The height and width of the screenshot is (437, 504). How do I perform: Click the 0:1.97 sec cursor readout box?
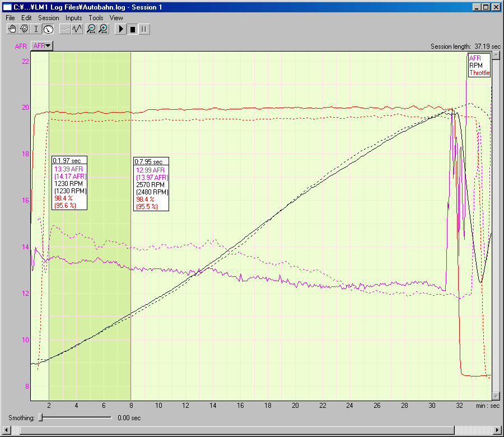69,183
